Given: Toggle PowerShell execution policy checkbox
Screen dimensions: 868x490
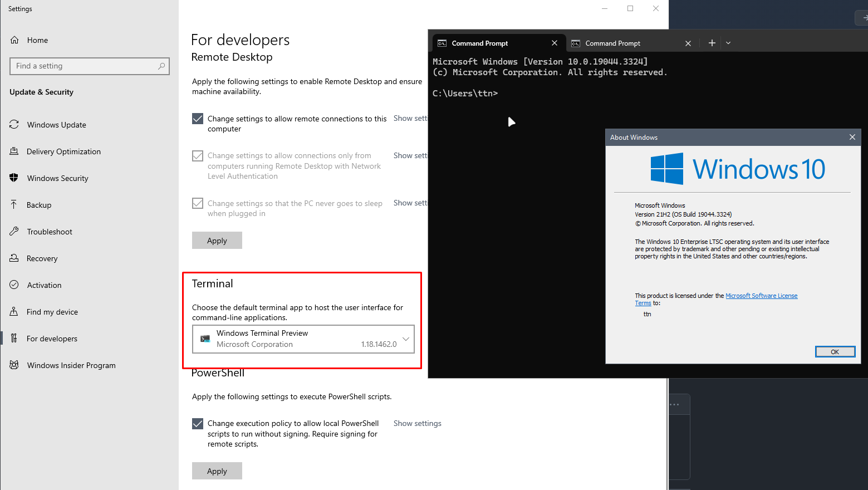Looking at the screenshot, I should tap(198, 424).
